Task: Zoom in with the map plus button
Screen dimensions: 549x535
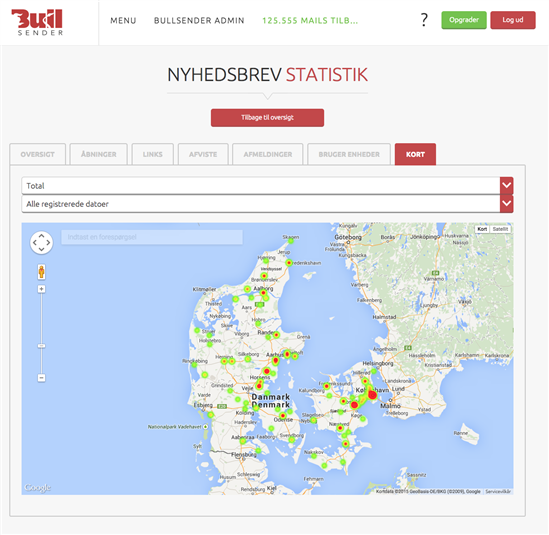Action: [41, 289]
